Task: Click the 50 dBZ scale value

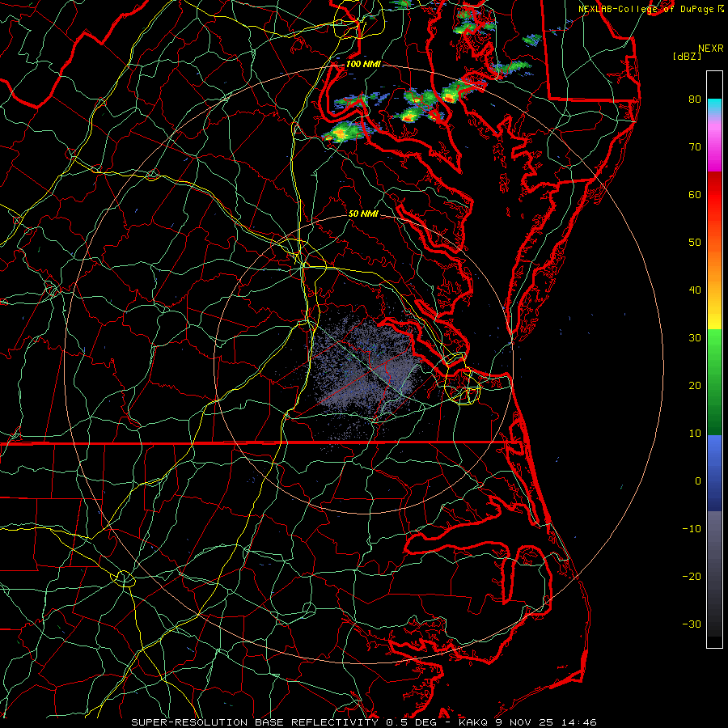Action: [x=695, y=243]
